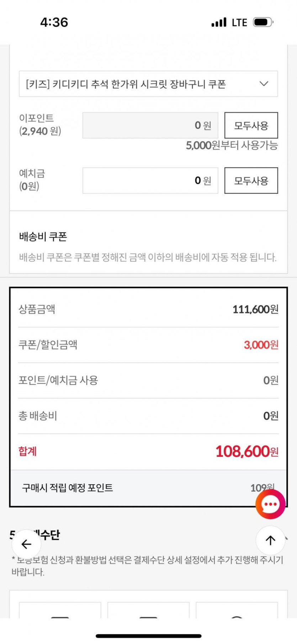Click the chevron arrow on the coupon selector

pos(264,84)
